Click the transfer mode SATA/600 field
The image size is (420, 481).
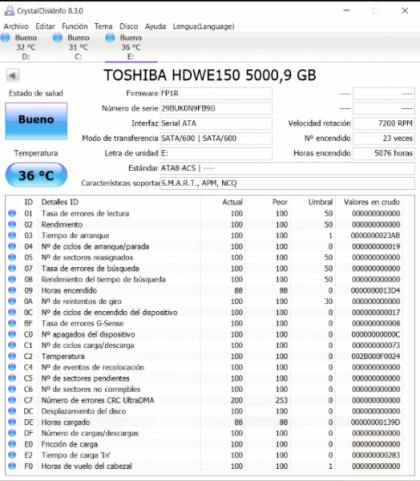point(216,138)
